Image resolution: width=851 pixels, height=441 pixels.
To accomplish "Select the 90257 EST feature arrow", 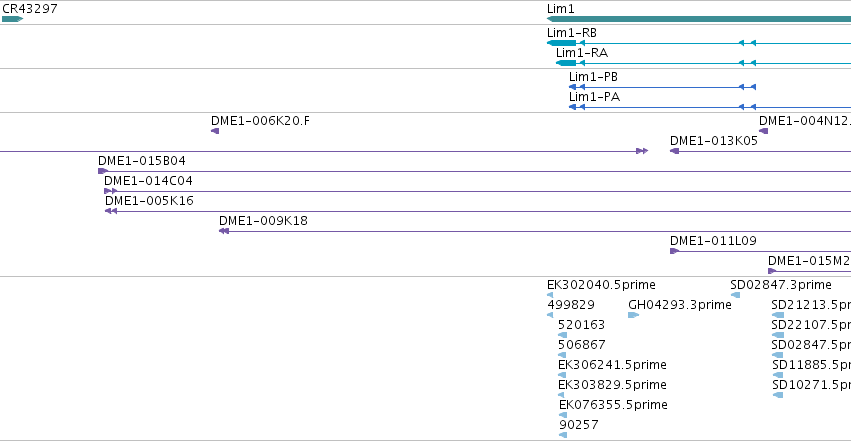I will pos(563,435).
